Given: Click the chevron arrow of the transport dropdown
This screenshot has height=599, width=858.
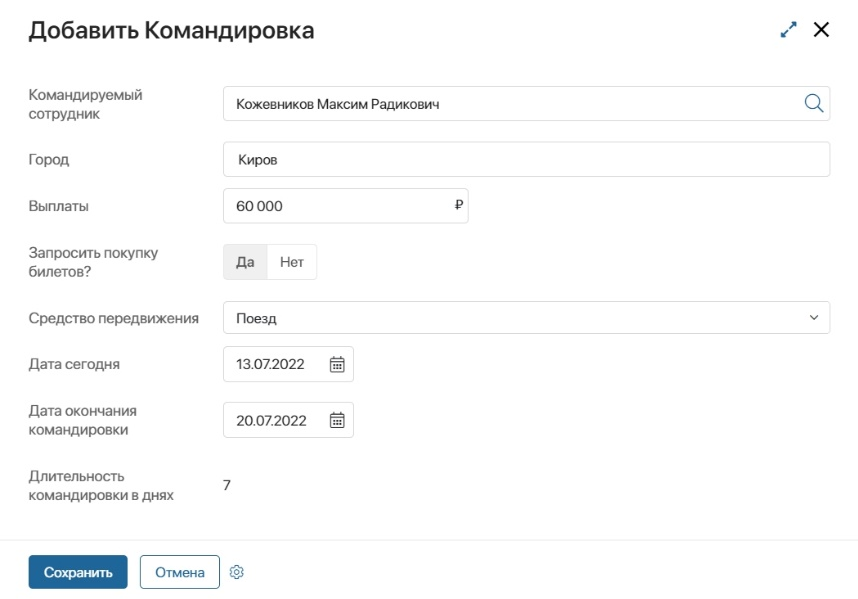Looking at the screenshot, I should 813,318.
